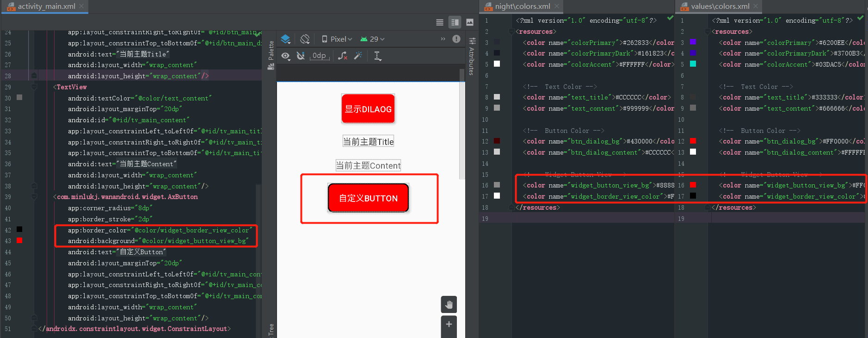Select the 当前主题Title text view in preview
868x338 pixels.
(x=368, y=142)
